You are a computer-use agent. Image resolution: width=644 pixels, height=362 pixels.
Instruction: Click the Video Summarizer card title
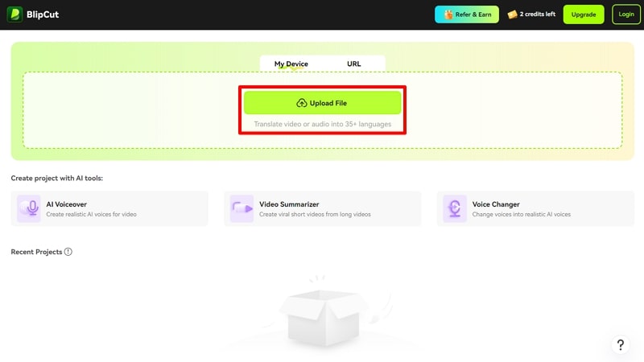pyautogui.click(x=289, y=204)
